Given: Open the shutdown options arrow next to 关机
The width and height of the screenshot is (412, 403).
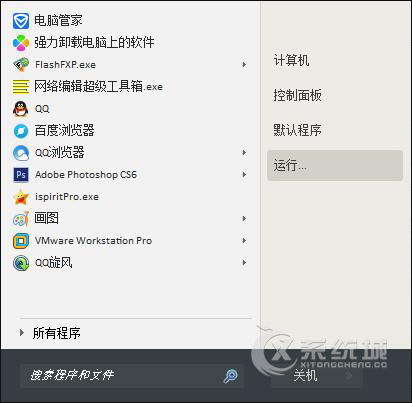Looking at the screenshot, I should (x=349, y=376).
